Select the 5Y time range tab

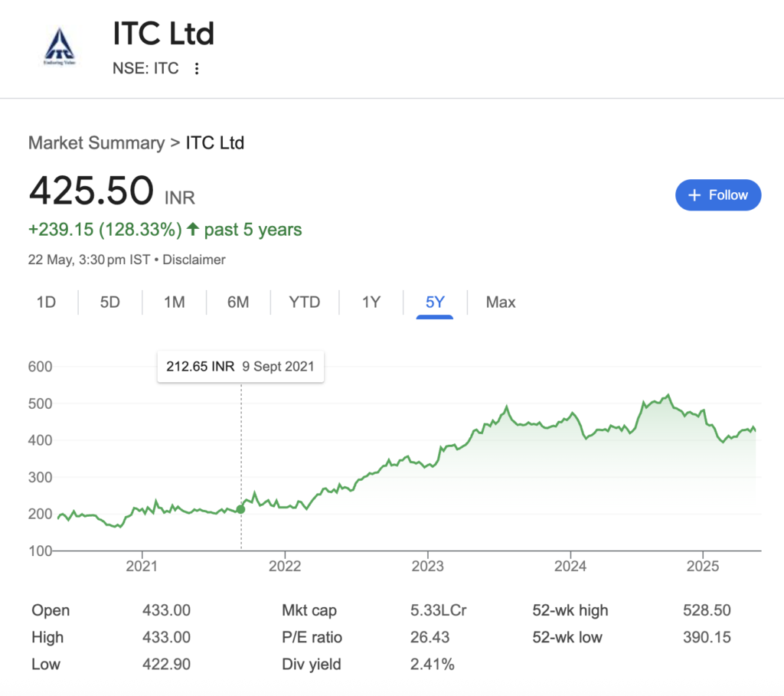click(435, 302)
